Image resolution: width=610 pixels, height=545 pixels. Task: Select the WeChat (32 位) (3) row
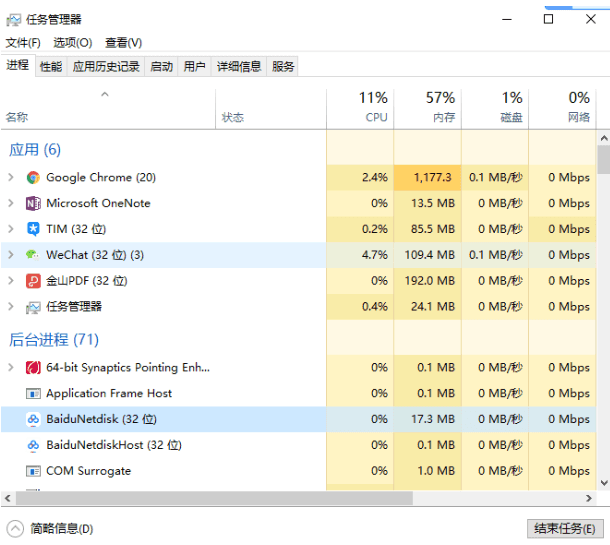[x=298, y=255]
